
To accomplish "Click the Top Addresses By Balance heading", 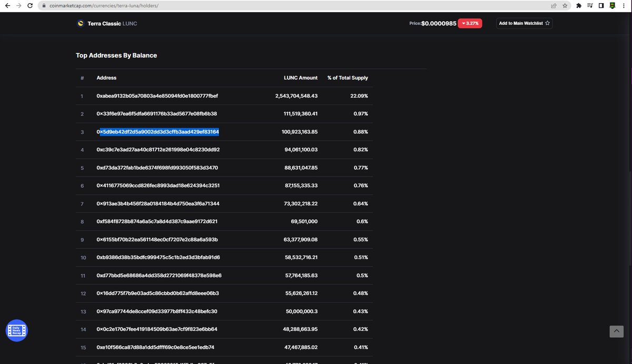I will click(x=116, y=55).
